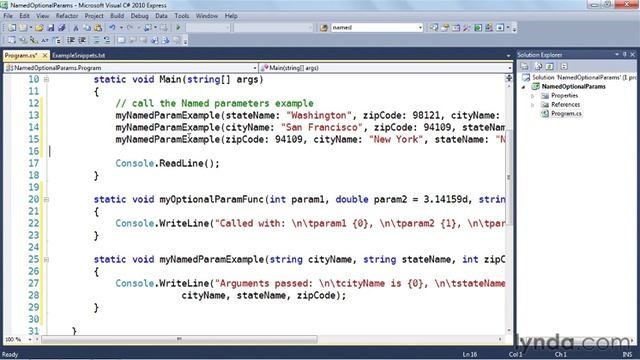This screenshot has height=360, width=640.
Task: Toggle auto-hide pin on Solution Explorer
Action: [624, 54]
